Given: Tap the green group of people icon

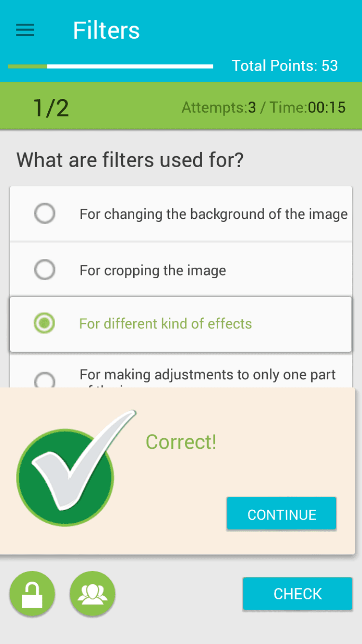Looking at the screenshot, I should tap(93, 594).
